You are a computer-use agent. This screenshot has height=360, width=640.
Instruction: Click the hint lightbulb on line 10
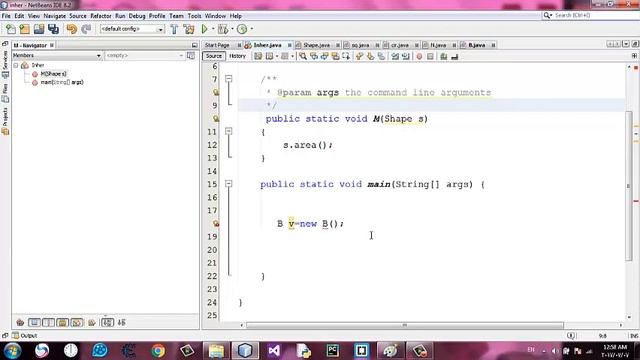[x=216, y=118]
